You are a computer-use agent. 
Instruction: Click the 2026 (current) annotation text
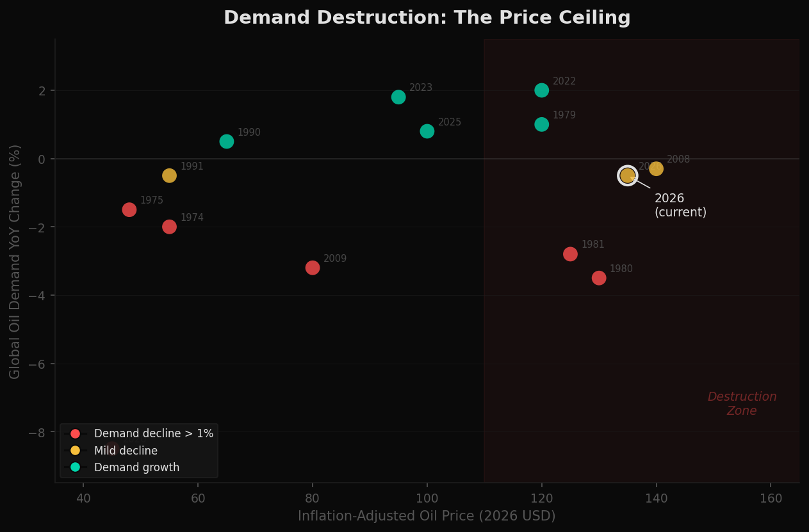[x=680, y=204]
